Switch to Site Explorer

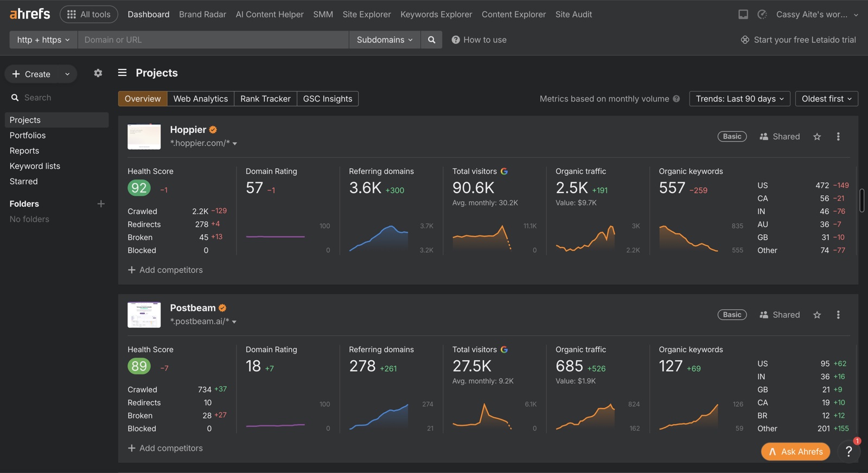coord(367,14)
